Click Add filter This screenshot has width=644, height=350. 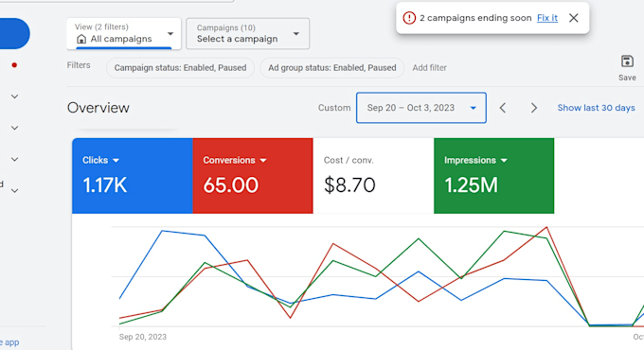point(429,68)
